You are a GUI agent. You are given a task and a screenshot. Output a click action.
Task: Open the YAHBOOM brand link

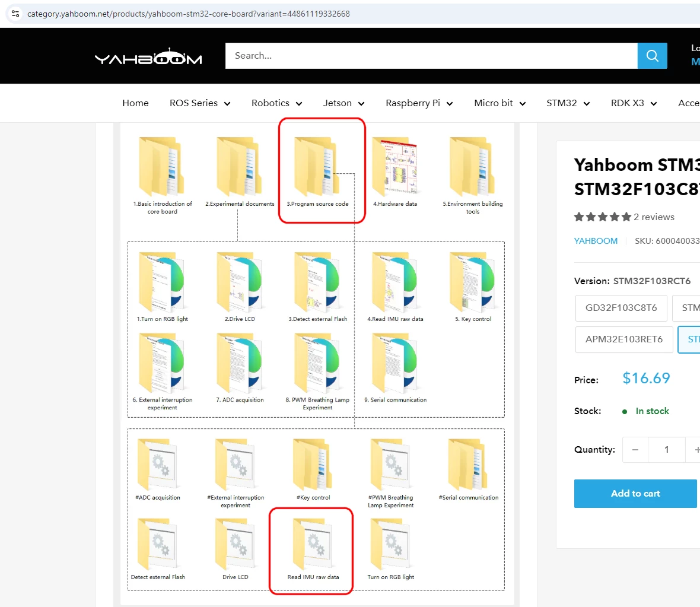(x=596, y=241)
